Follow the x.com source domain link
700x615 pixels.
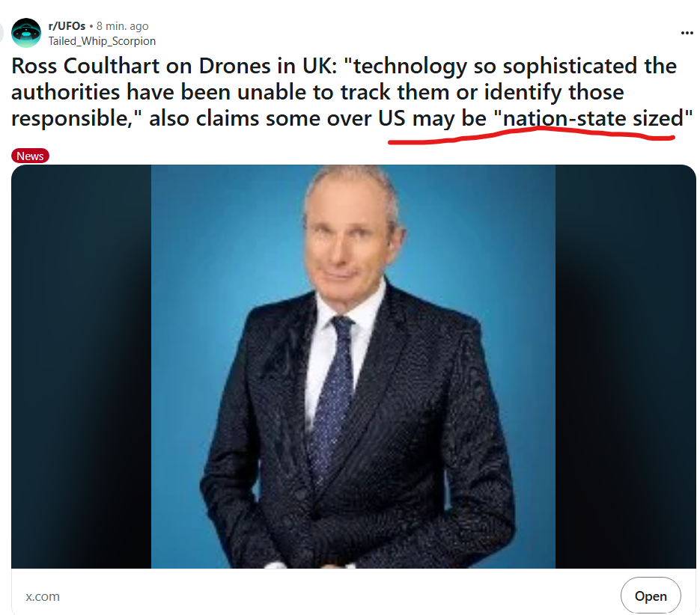click(43, 596)
